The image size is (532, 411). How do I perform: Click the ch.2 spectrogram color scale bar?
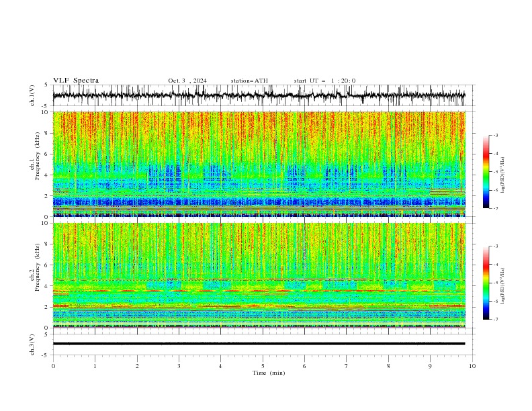pos(486,283)
